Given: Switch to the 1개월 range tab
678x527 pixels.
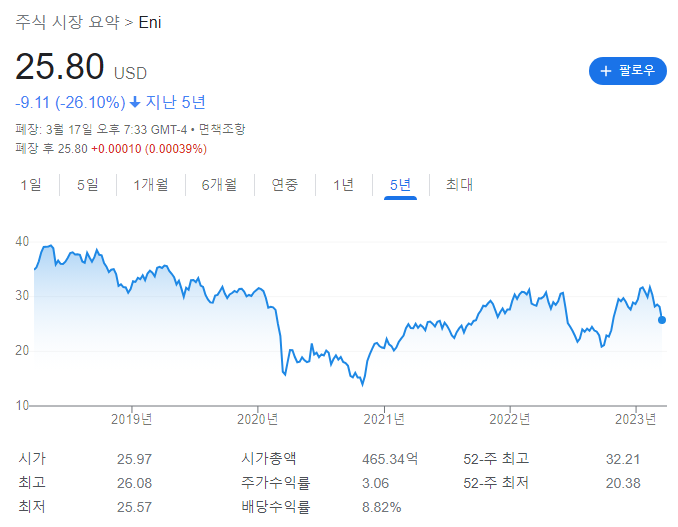Looking at the screenshot, I should 150,185.
